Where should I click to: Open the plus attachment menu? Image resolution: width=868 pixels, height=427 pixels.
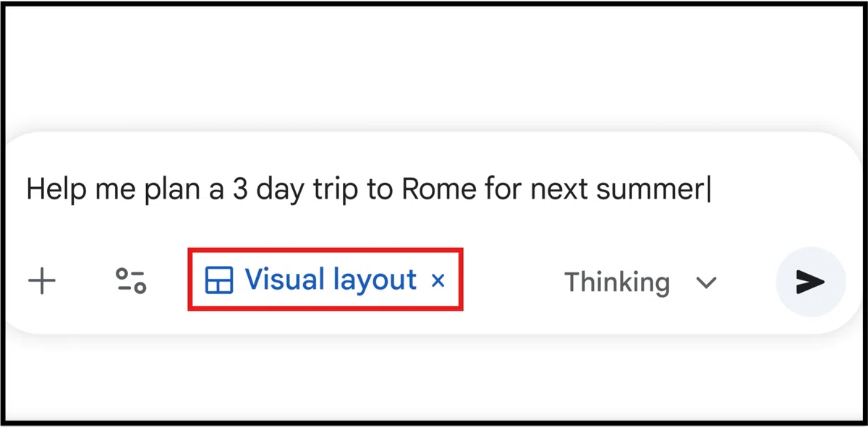(42, 281)
